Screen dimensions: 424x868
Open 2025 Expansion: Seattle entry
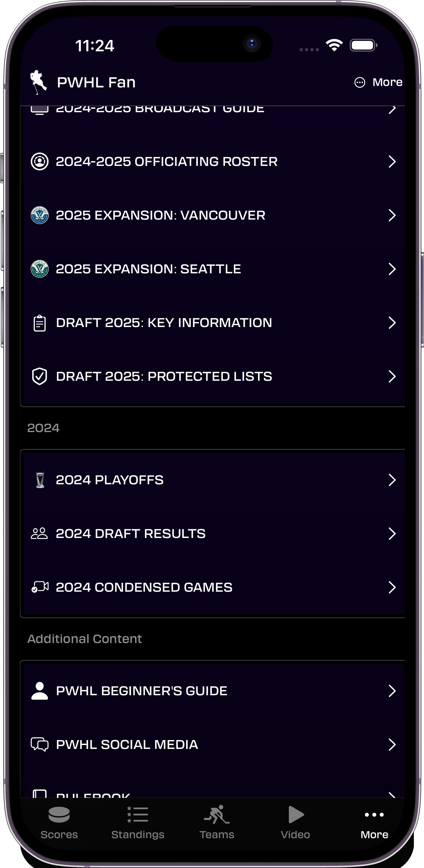(x=213, y=269)
